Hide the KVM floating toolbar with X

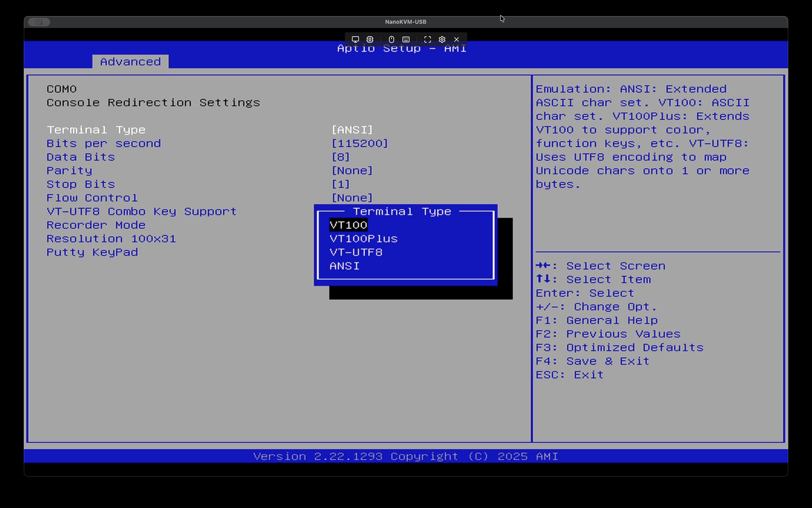456,39
